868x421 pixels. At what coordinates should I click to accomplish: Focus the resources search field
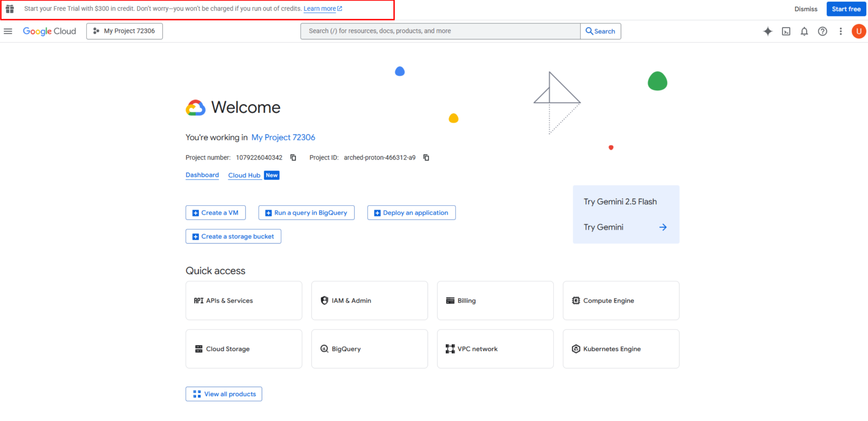click(440, 31)
